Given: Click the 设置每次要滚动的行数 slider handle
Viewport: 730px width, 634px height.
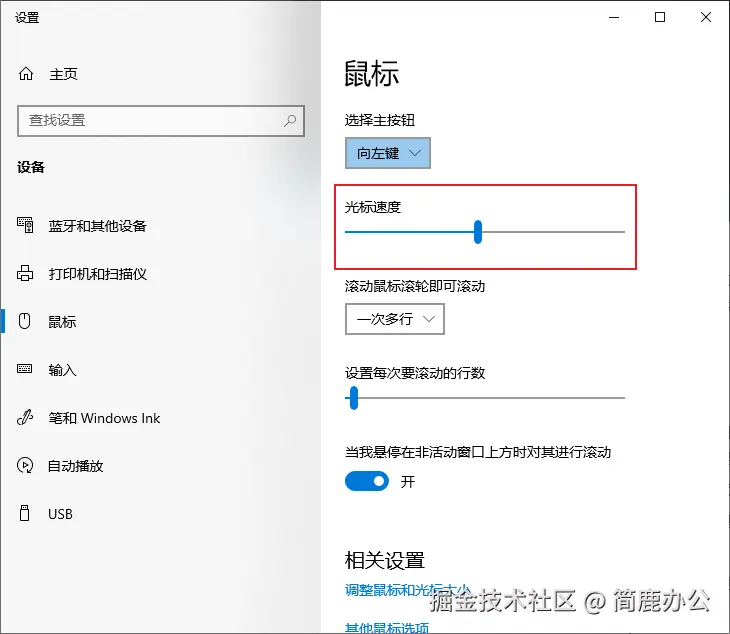Looking at the screenshot, I should click(x=354, y=398).
